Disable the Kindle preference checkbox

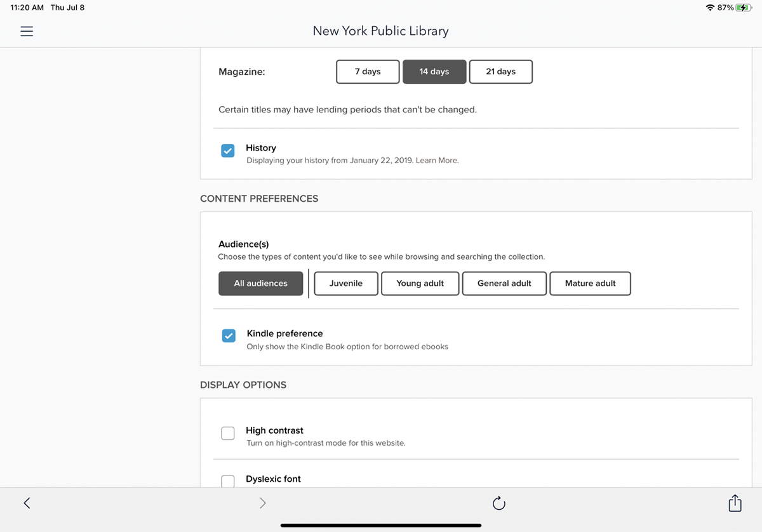[229, 336]
